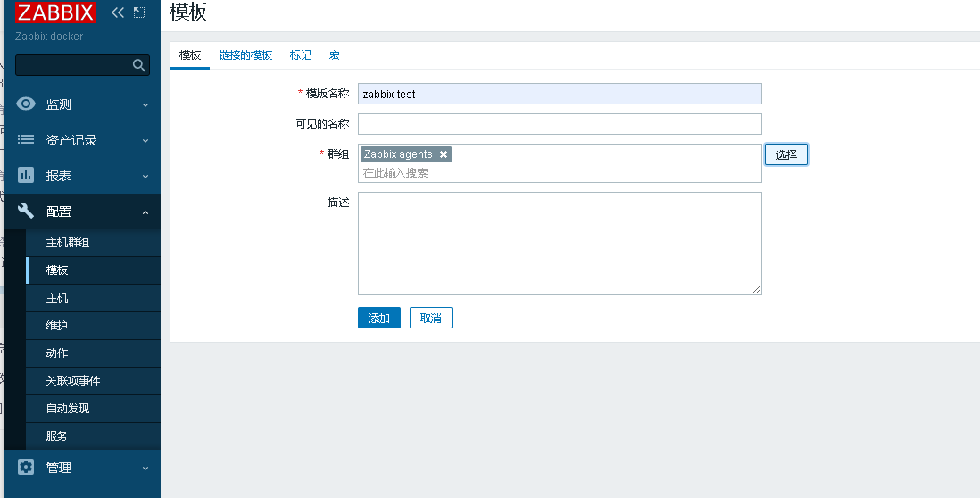Expand the 管理 menu chevron
The image size is (980, 498).
coord(145,468)
